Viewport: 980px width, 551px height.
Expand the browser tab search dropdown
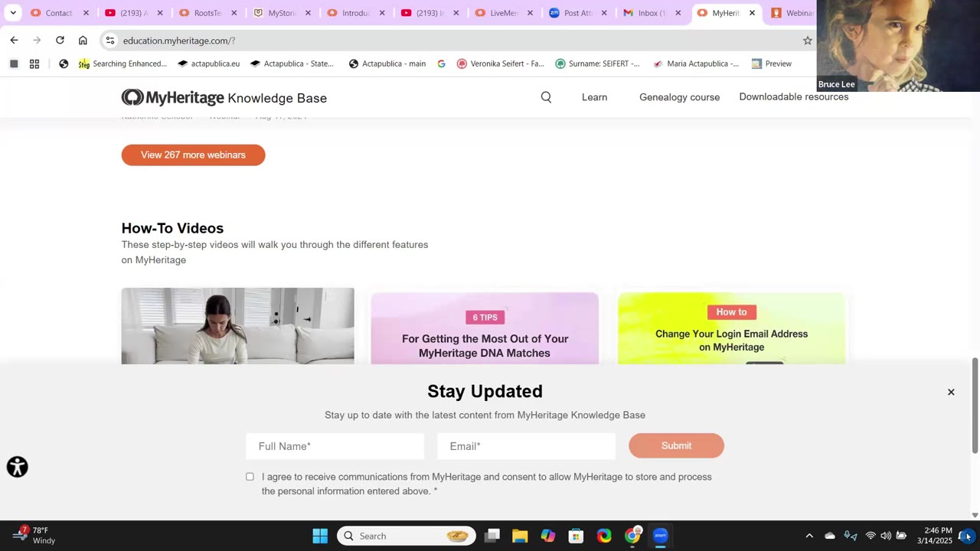pyautogui.click(x=13, y=13)
